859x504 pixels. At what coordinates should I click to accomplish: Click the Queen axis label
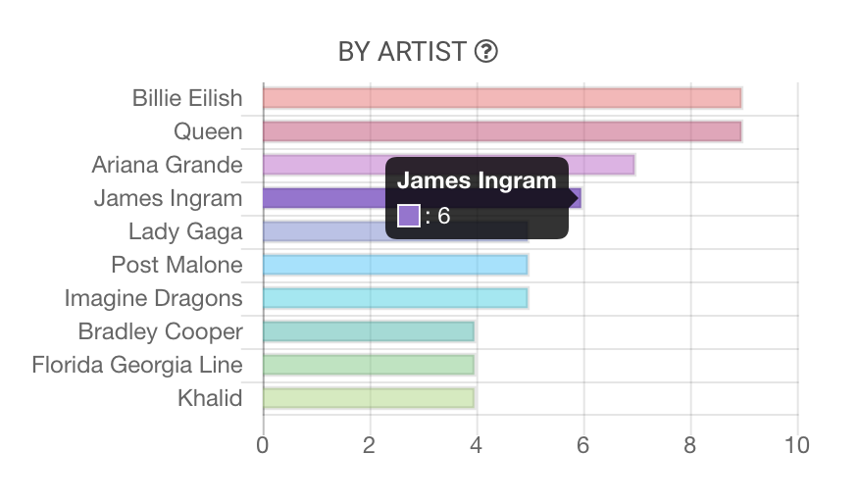pos(207,131)
